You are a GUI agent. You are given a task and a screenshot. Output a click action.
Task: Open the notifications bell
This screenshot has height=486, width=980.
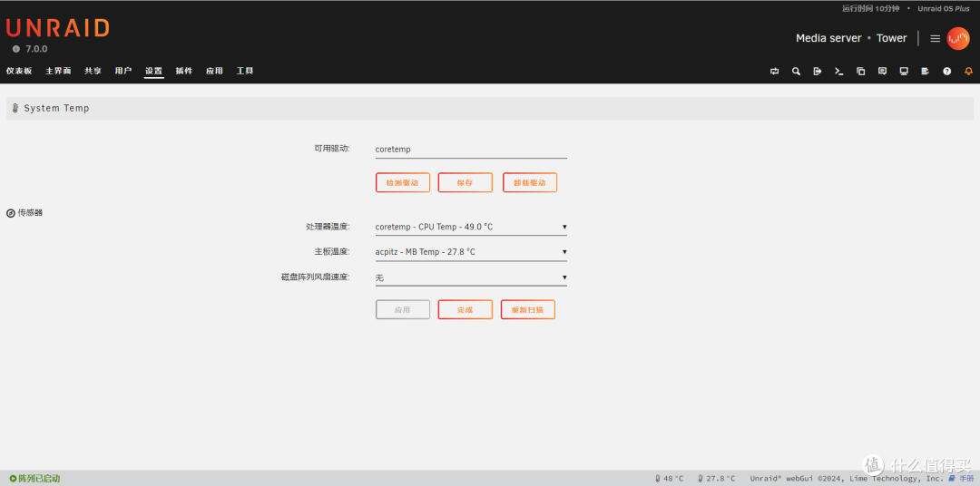point(969,72)
